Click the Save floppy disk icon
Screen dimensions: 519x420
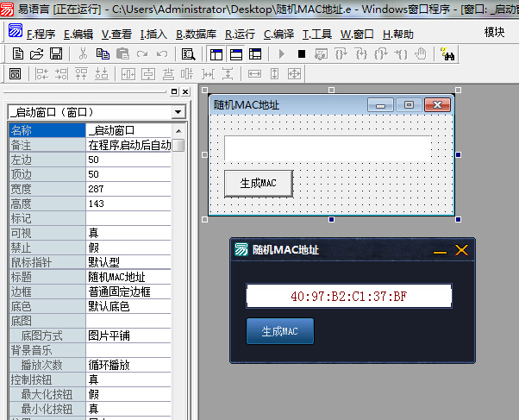coord(56,54)
